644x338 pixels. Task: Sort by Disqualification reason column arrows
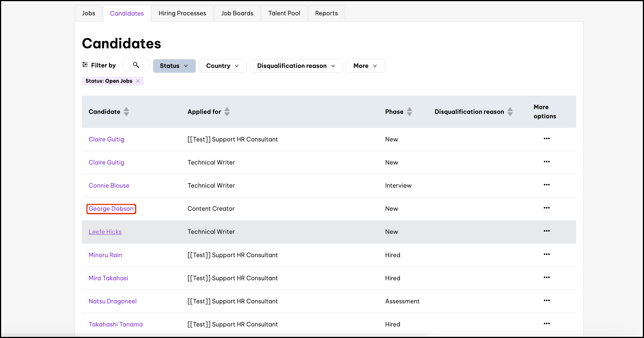tap(510, 112)
